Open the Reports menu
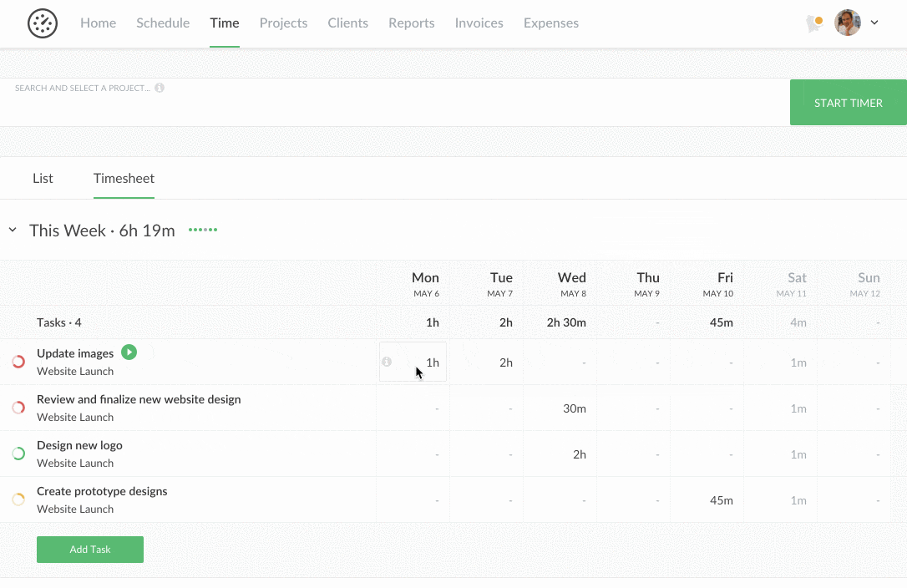This screenshot has width=907, height=588. pyautogui.click(x=411, y=23)
